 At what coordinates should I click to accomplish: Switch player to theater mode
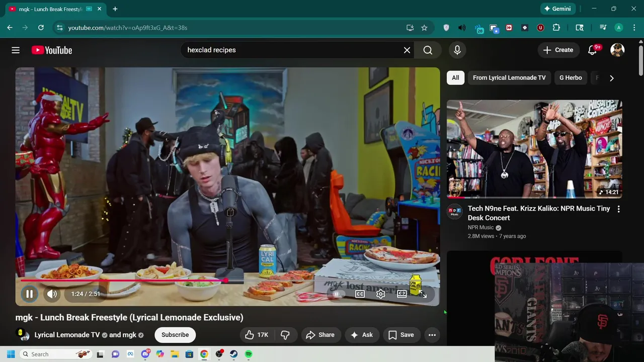(x=402, y=294)
